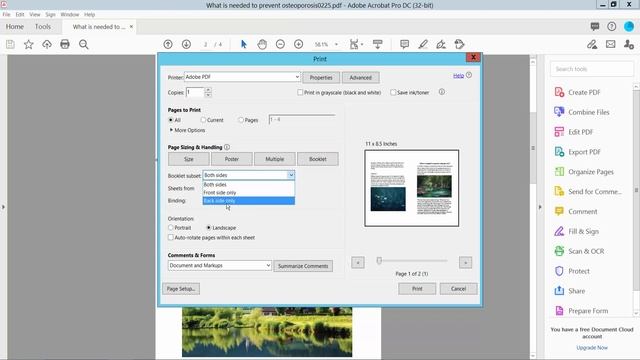This screenshot has height=360, width=640.
Task: Enable Print in grayscale checkbox
Action: [x=300, y=93]
